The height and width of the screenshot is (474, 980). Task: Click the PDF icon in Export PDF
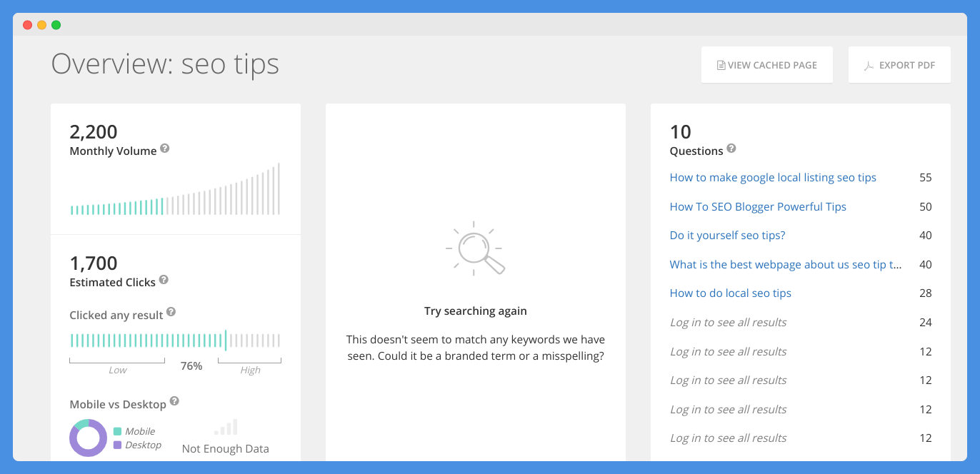point(869,66)
